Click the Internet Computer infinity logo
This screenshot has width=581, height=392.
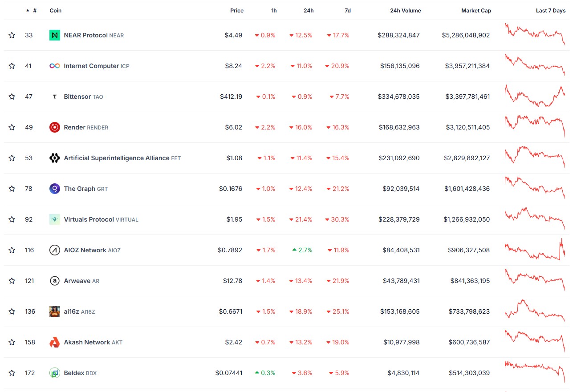click(x=55, y=66)
